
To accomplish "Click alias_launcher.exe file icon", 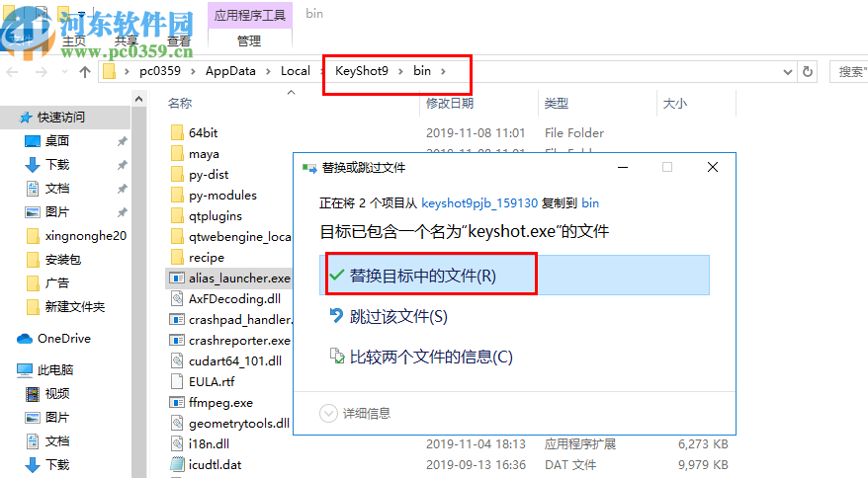I will (x=177, y=278).
